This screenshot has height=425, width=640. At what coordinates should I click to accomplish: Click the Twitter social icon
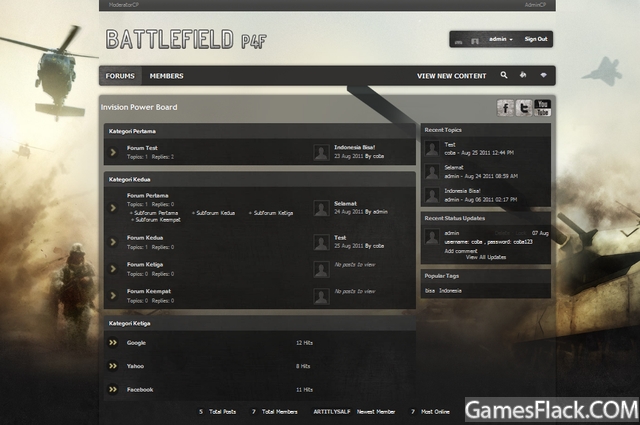point(524,108)
